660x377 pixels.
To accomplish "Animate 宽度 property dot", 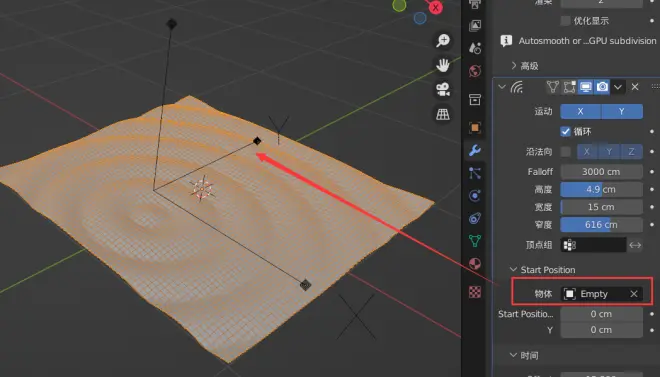I will point(652,207).
